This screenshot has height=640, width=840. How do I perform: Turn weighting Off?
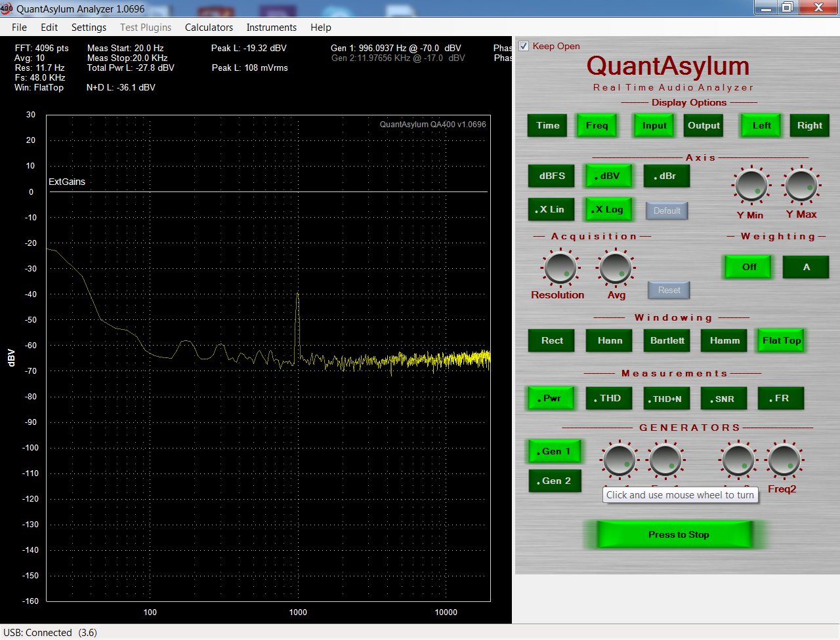749,267
